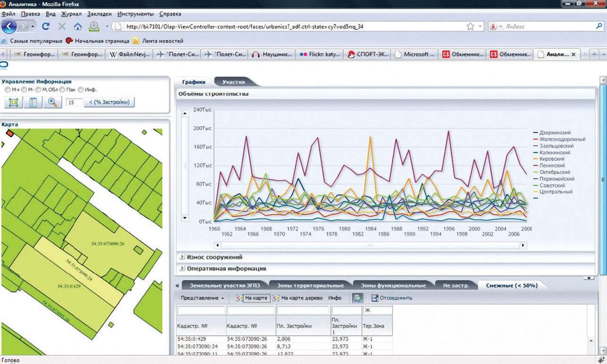Click the chart vertical zoom up arrow
The height and width of the screenshot is (364, 607).
(185, 113)
